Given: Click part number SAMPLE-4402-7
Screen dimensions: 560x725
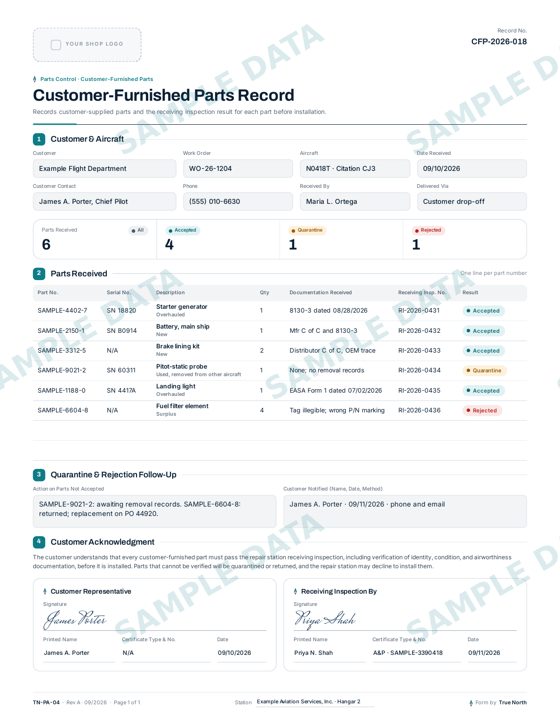Looking at the screenshot, I should (x=62, y=311).
